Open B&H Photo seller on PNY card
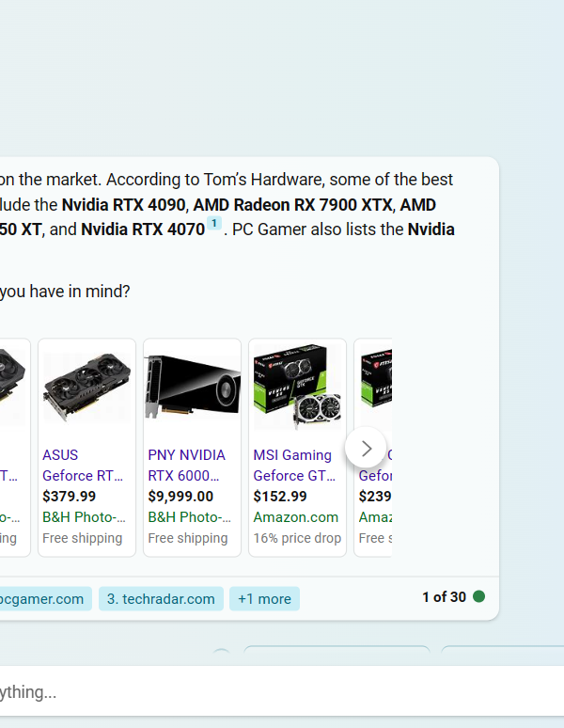This screenshot has height=728, width=564. pyautogui.click(x=189, y=516)
